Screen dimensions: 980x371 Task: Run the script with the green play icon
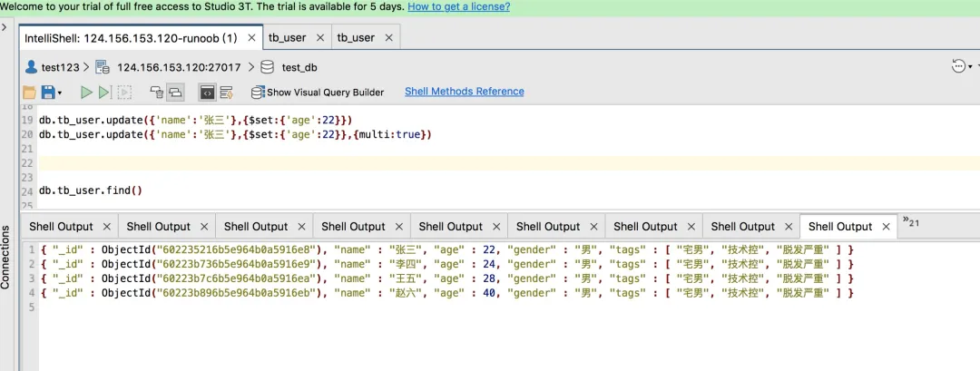tap(86, 92)
